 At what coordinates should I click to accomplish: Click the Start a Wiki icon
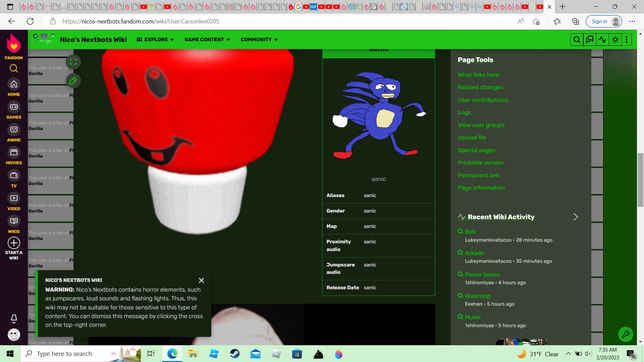[x=13, y=243]
